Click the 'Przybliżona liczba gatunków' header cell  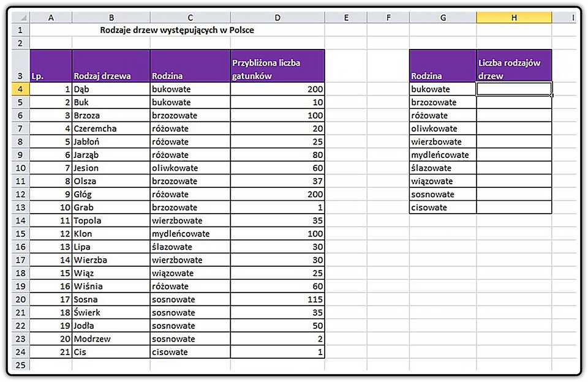click(x=277, y=66)
